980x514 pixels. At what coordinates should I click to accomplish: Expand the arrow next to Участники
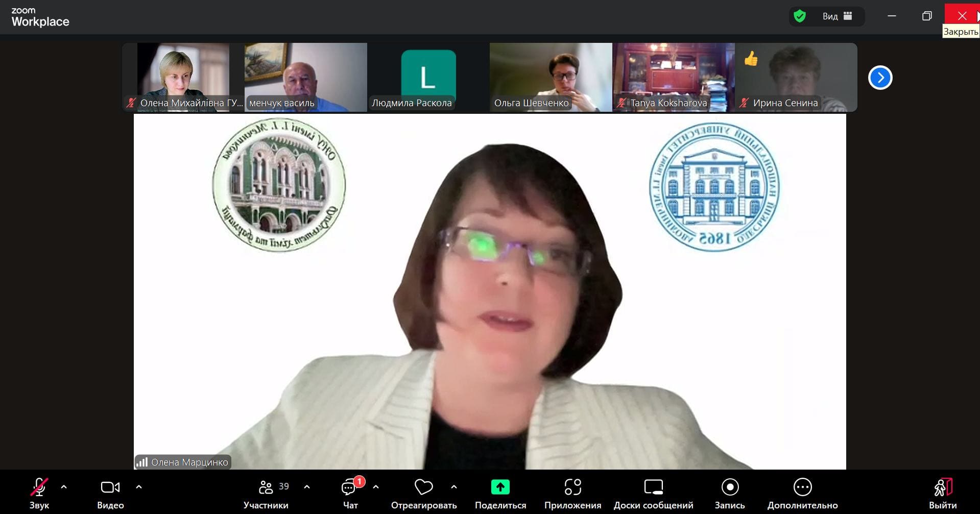coord(307,487)
